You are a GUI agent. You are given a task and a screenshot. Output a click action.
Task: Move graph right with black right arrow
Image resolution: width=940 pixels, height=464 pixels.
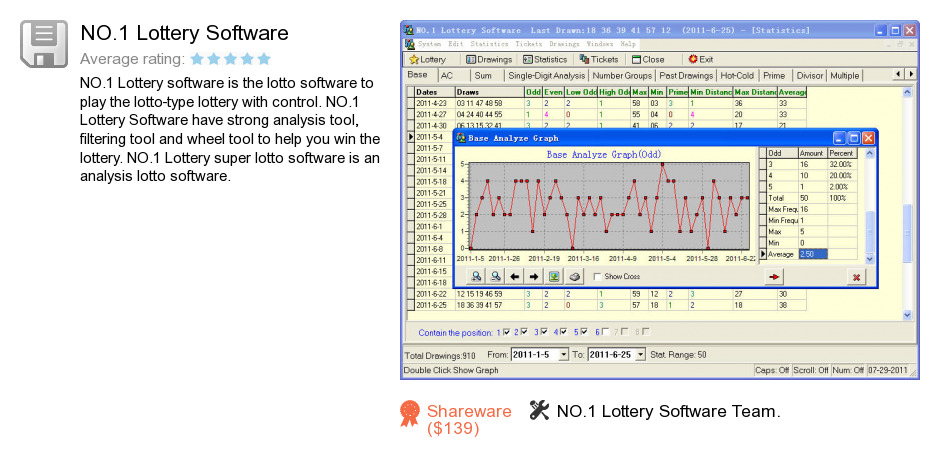[534, 276]
